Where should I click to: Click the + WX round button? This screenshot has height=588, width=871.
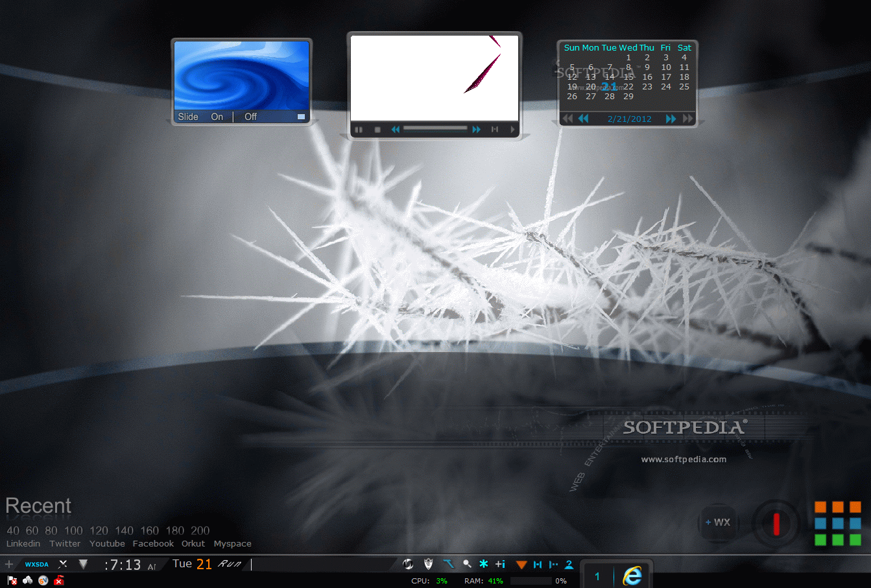pos(717,522)
